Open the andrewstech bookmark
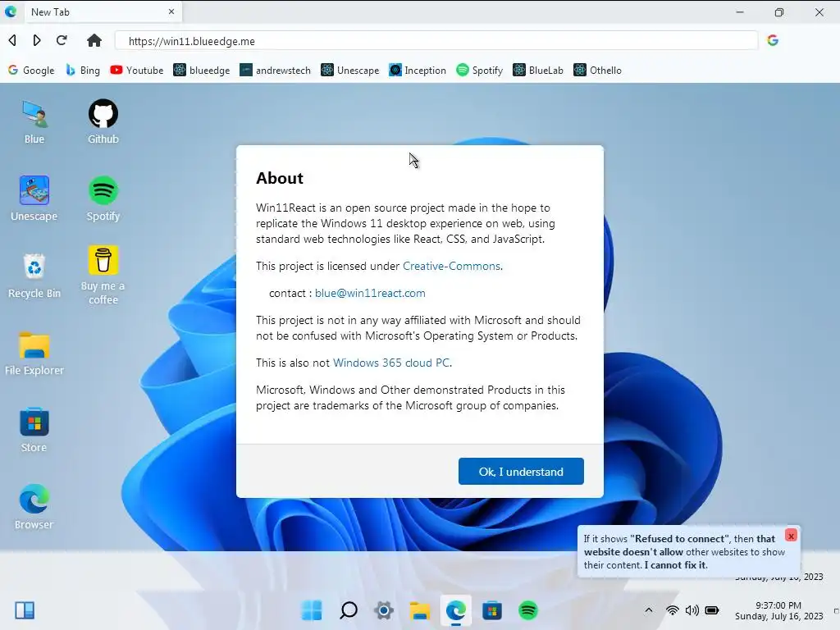The image size is (840, 630). pos(275,71)
